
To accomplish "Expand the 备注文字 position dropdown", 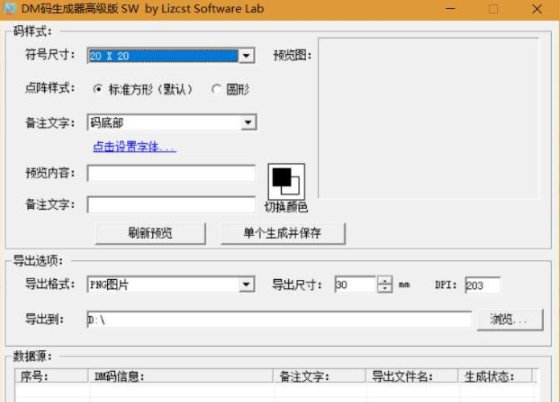I will 248,122.
